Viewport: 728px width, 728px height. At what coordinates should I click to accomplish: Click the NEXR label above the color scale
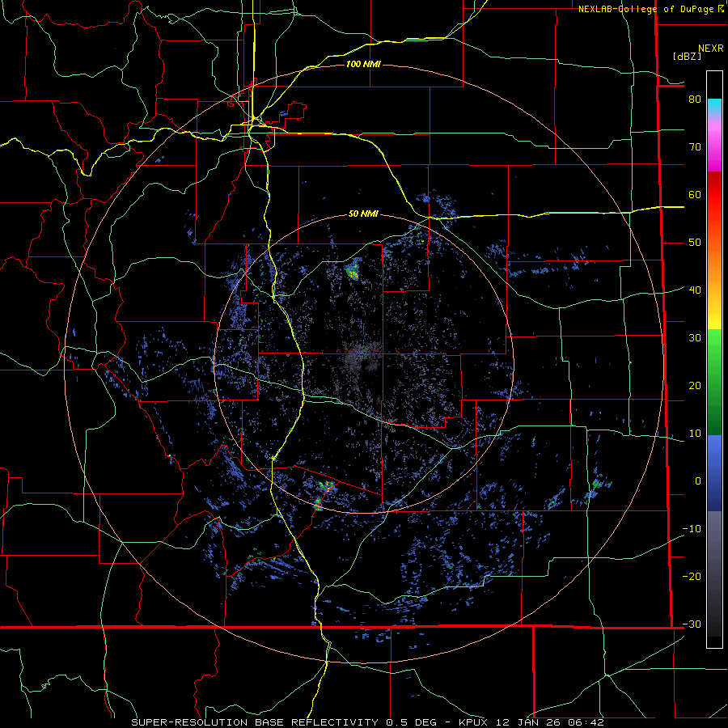[x=710, y=49]
